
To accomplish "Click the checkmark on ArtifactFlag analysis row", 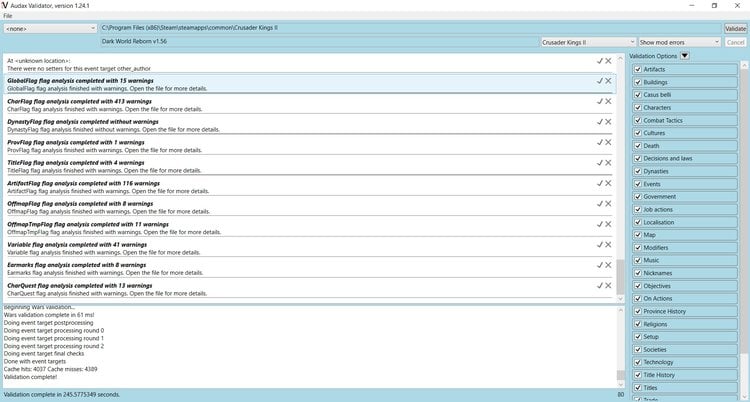I will click(599, 183).
